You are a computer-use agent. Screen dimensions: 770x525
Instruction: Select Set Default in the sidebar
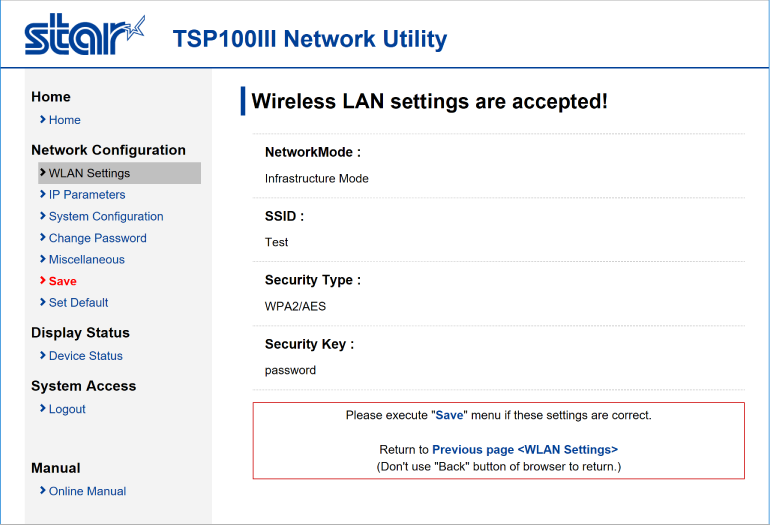click(x=78, y=303)
